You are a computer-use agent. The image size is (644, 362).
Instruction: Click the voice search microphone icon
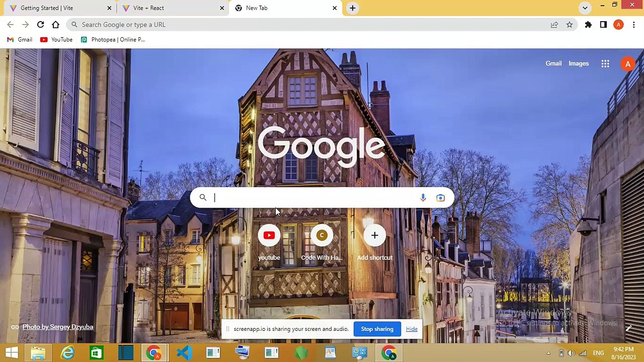pyautogui.click(x=423, y=198)
